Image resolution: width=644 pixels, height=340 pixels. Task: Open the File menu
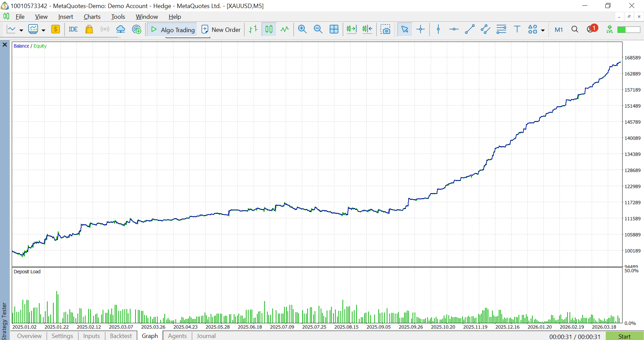20,17
